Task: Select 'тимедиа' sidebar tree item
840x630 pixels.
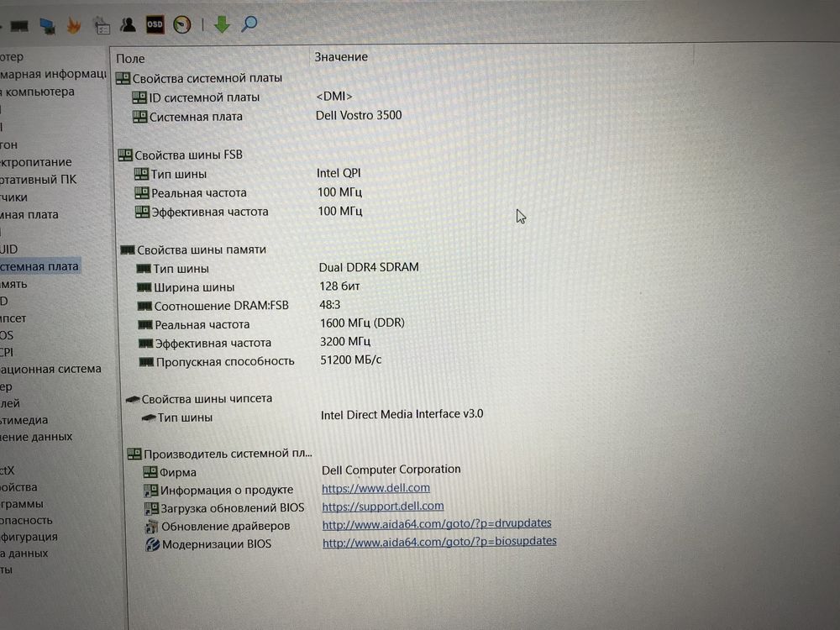Action: [24, 420]
